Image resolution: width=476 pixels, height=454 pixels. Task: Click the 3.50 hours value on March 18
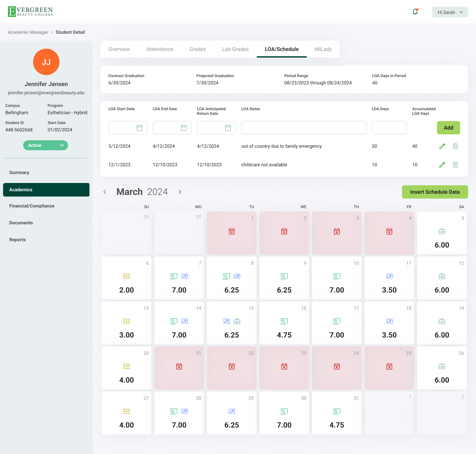pos(389,335)
